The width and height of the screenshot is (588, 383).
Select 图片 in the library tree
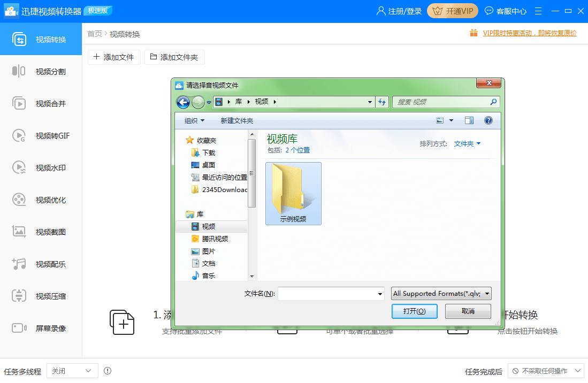coord(209,251)
